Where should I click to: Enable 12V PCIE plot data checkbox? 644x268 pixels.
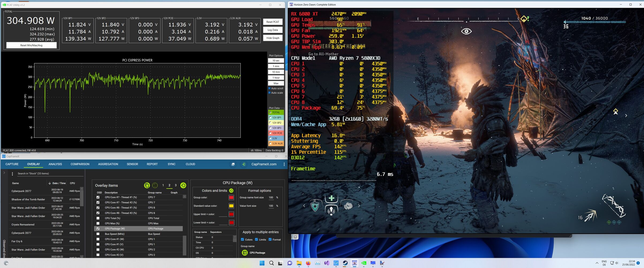[270, 133]
